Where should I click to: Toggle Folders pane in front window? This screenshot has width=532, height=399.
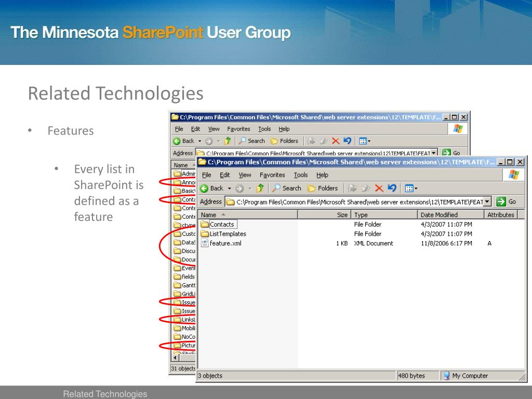(x=322, y=188)
